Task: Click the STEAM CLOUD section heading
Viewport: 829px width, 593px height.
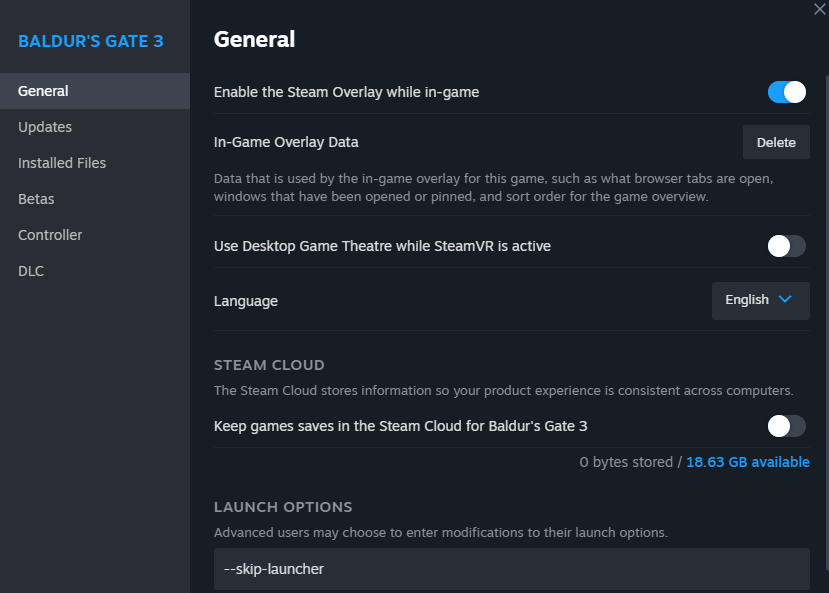Action: pyautogui.click(x=269, y=365)
